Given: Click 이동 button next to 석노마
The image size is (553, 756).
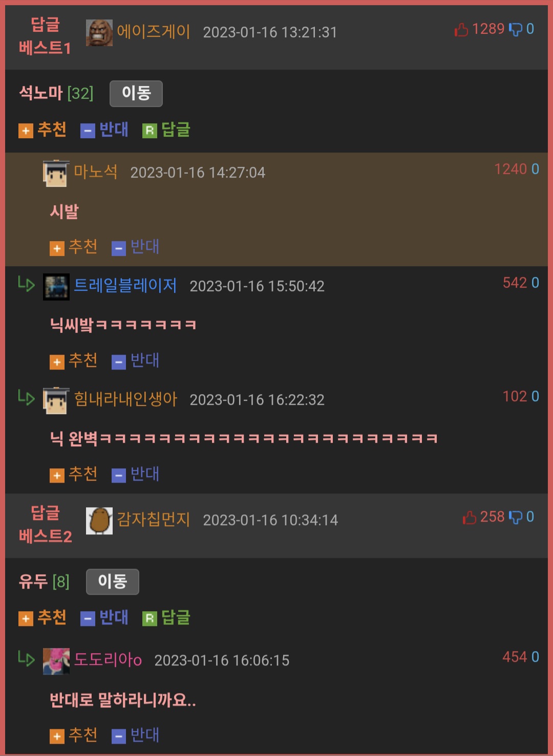Looking at the screenshot, I should pyautogui.click(x=136, y=94).
